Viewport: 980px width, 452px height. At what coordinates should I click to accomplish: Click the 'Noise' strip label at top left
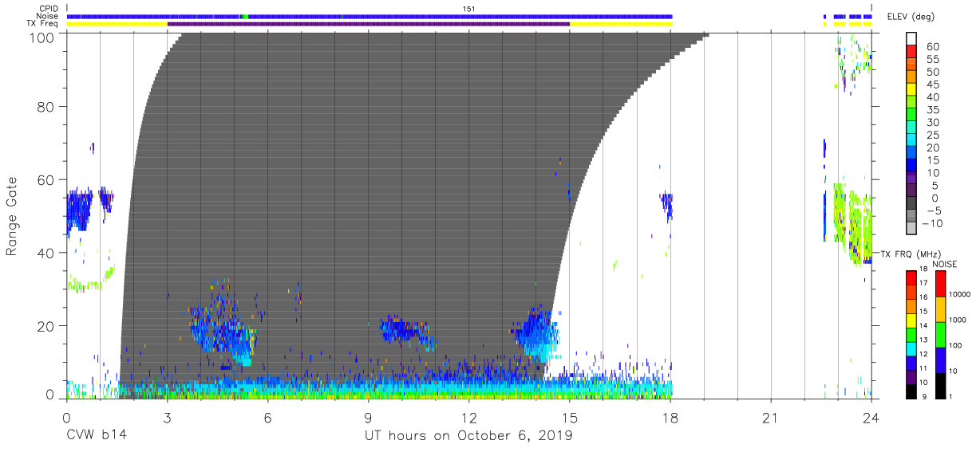[x=49, y=16]
